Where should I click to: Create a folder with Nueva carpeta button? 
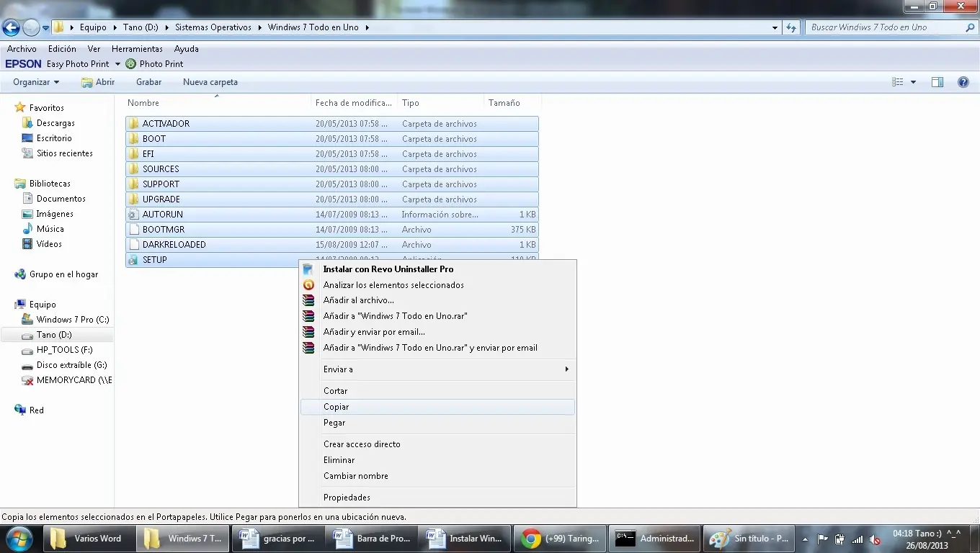(x=210, y=82)
